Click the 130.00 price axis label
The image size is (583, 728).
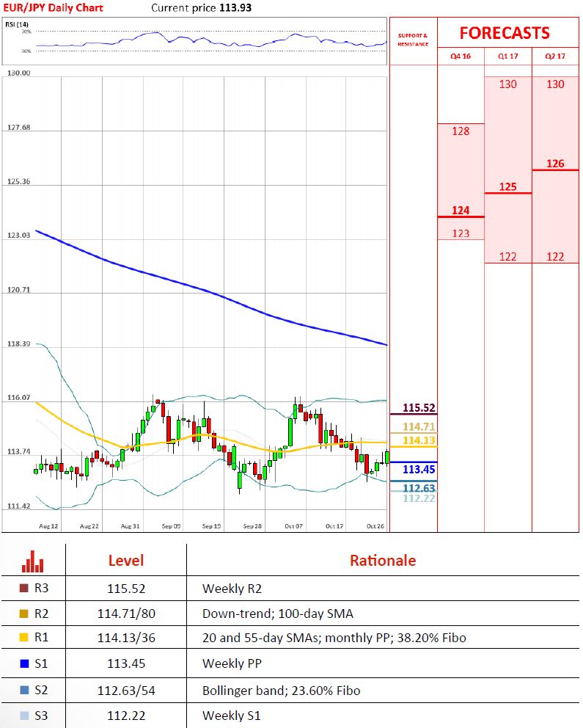18,73
